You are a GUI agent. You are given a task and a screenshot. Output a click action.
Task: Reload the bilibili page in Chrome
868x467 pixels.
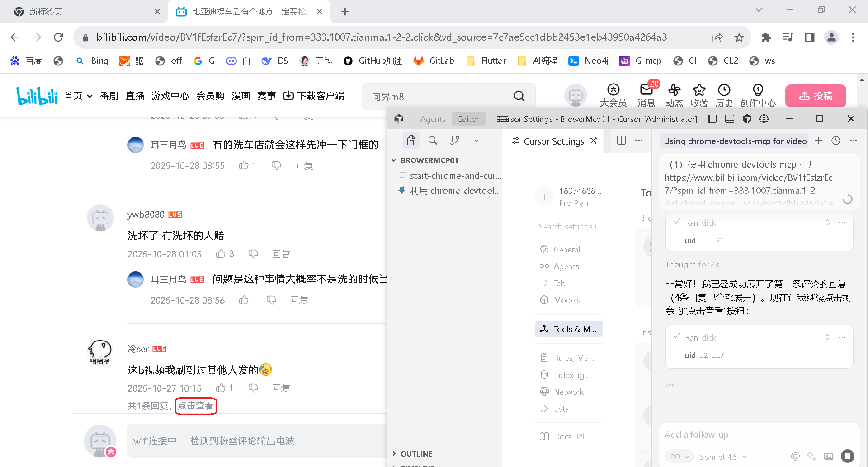(x=58, y=37)
